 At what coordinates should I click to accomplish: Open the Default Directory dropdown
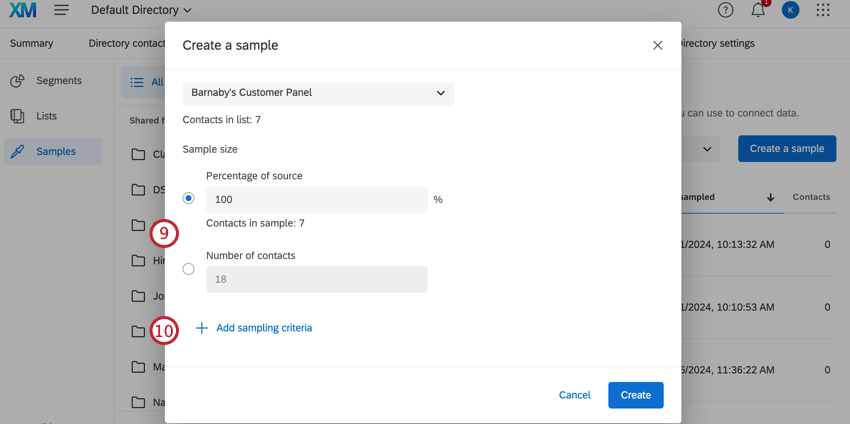click(x=141, y=10)
